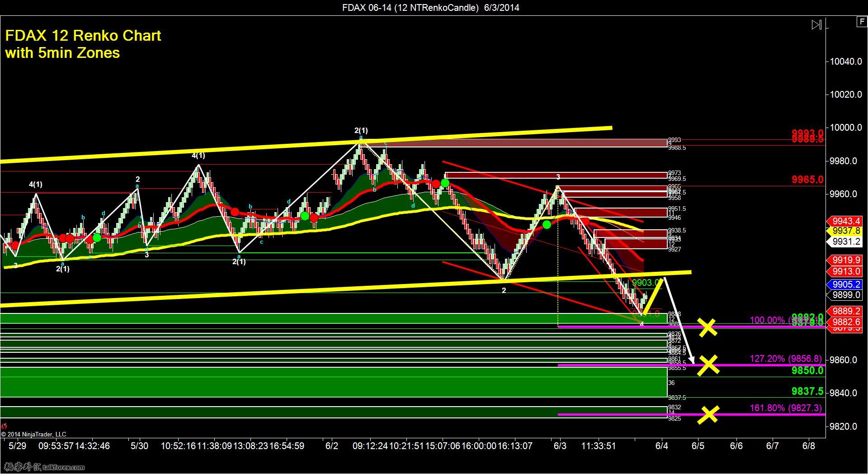868x474 pixels.
Task: Click the 10:21:51 time axis label
Action: (x=406, y=446)
